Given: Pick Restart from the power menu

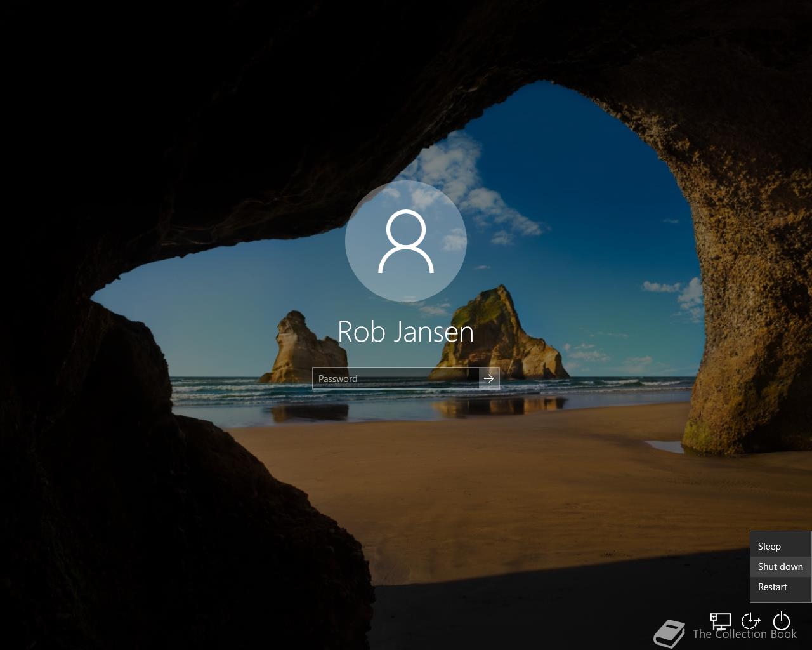Looking at the screenshot, I should [x=781, y=587].
